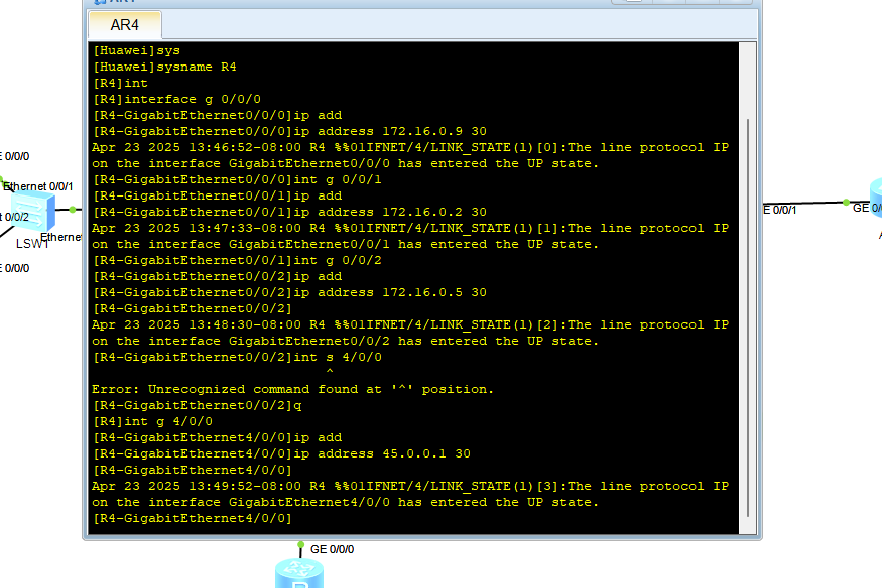Click the '[Huawei]sys' first terminal line
This screenshot has width=882, height=588.
[137, 50]
